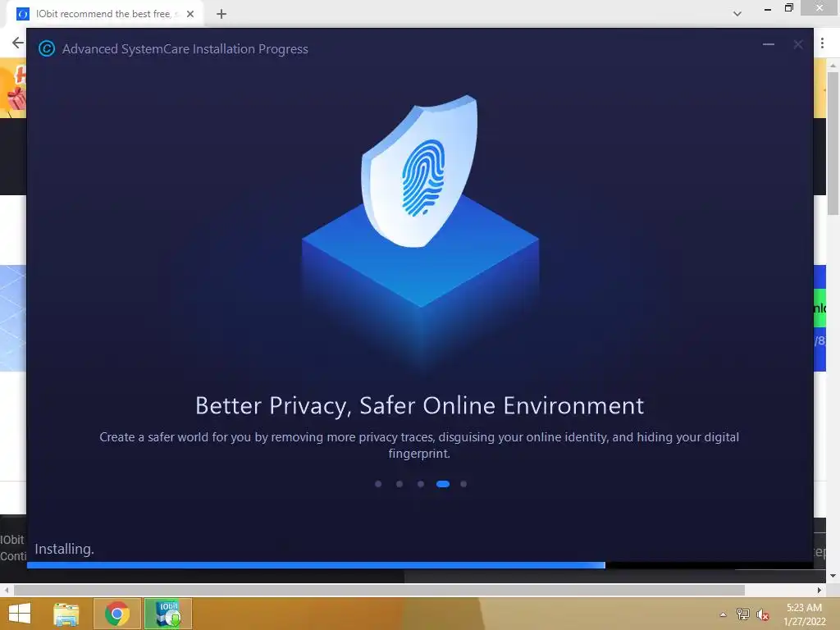The width and height of the screenshot is (840, 630).
Task: Click the horizontal scroll right arrow
Action: [819, 591]
